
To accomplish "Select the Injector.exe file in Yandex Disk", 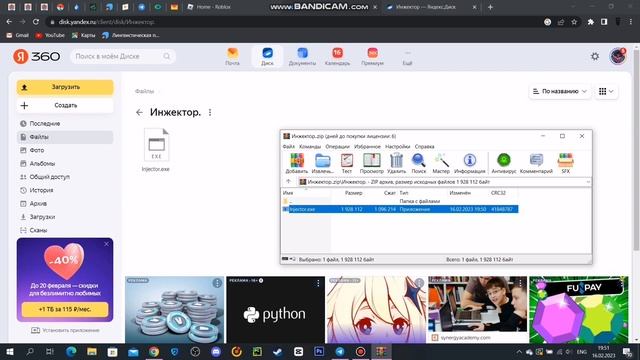I will point(156,150).
